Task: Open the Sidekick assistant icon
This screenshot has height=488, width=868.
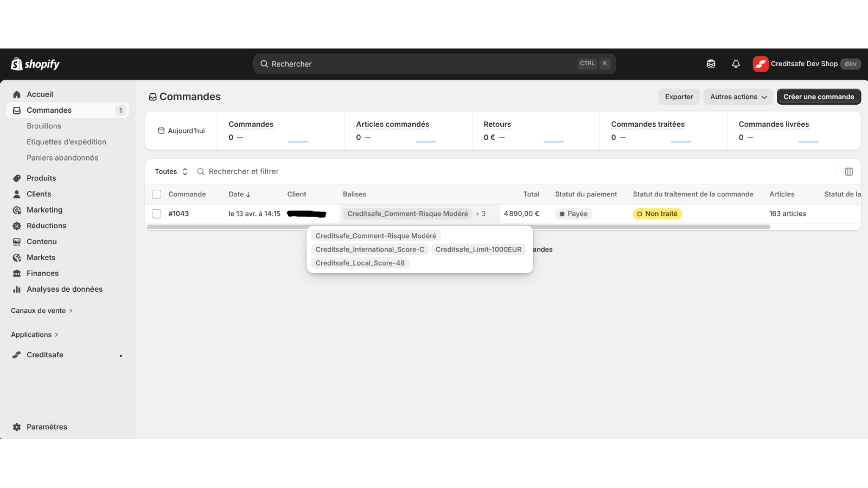Action: click(711, 64)
